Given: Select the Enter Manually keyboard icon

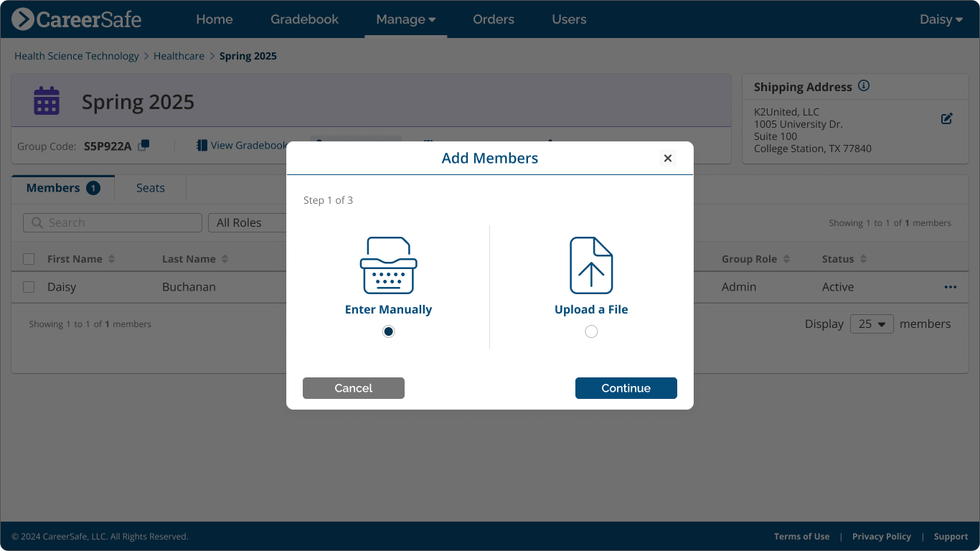Looking at the screenshot, I should pos(388,265).
